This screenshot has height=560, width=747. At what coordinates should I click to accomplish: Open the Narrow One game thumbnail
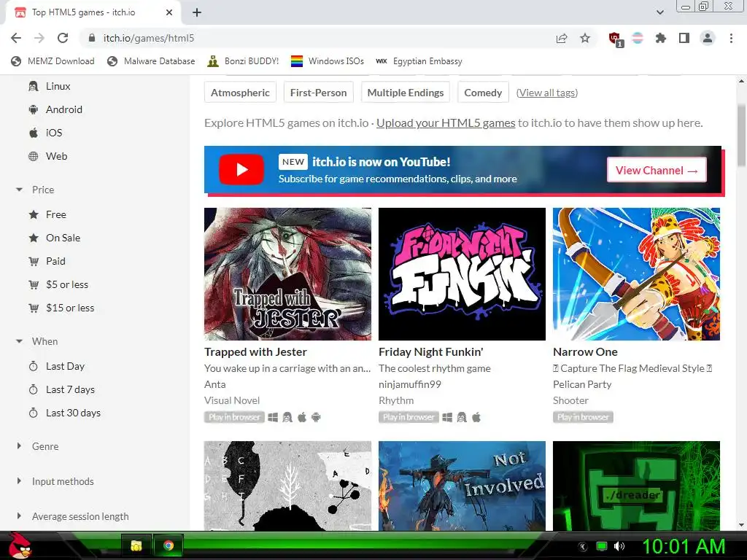pos(636,274)
